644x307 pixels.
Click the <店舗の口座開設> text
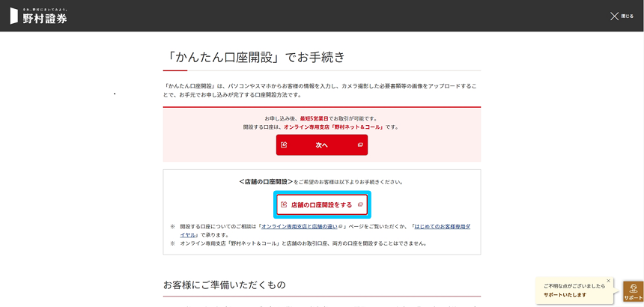[266, 181]
